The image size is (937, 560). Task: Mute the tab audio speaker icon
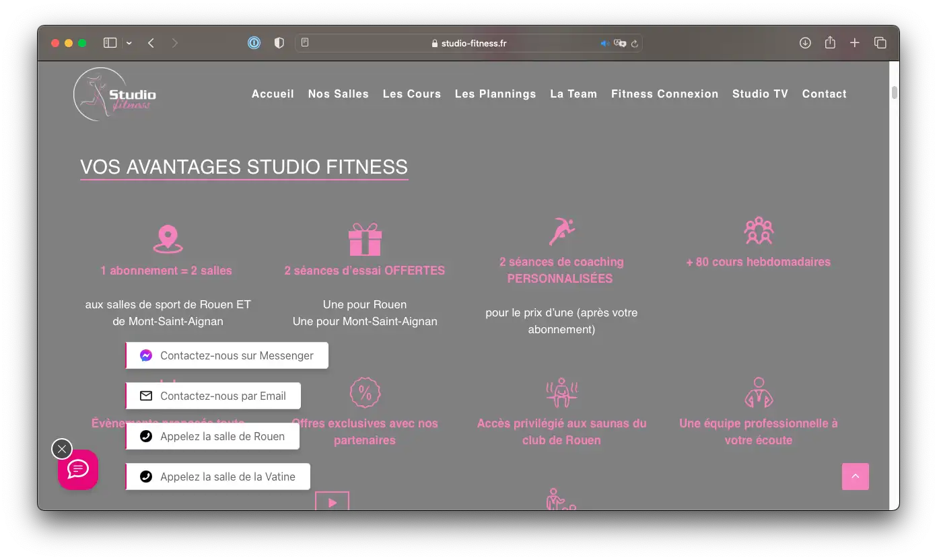click(x=604, y=44)
